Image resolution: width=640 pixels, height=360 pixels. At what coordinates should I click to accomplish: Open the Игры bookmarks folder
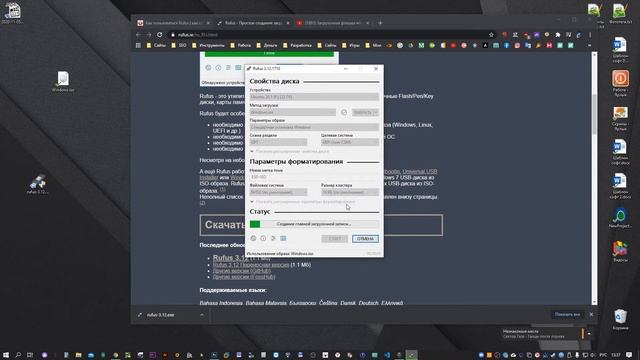click(351, 45)
